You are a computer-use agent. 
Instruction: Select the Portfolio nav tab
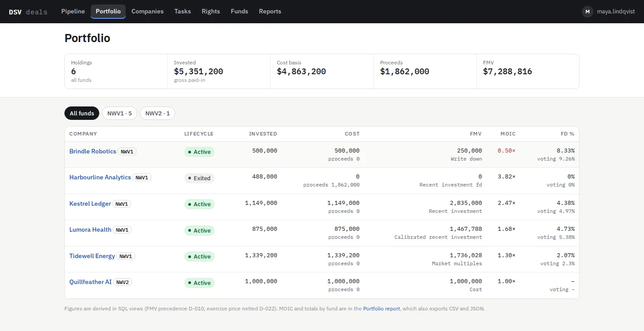[108, 11]
